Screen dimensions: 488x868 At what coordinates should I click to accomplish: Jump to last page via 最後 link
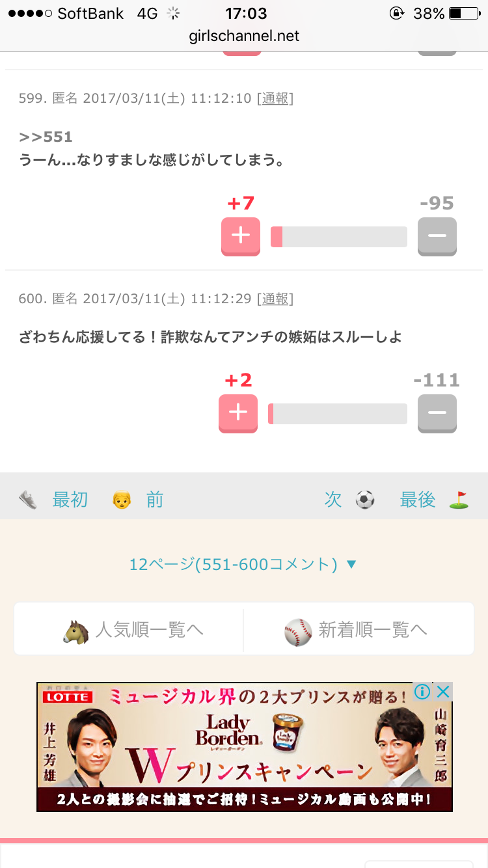(418, 500)
